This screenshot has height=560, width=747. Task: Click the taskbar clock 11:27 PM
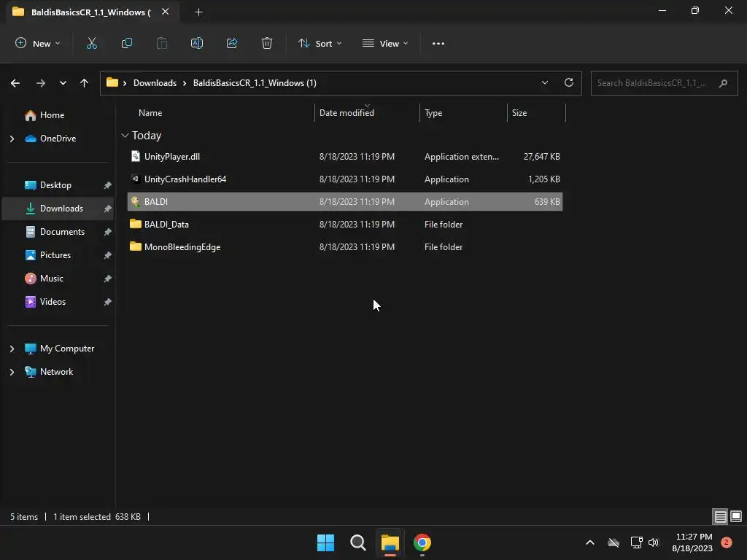tap(694, 537)
